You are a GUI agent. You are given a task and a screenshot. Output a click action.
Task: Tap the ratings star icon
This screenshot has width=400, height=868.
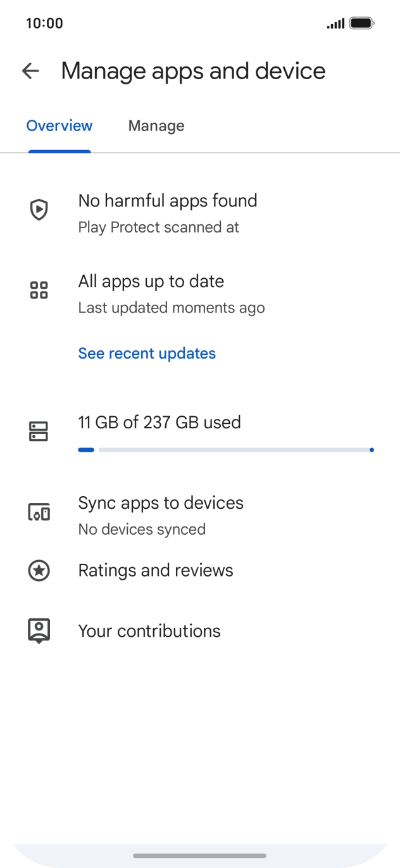coord(39,571)
